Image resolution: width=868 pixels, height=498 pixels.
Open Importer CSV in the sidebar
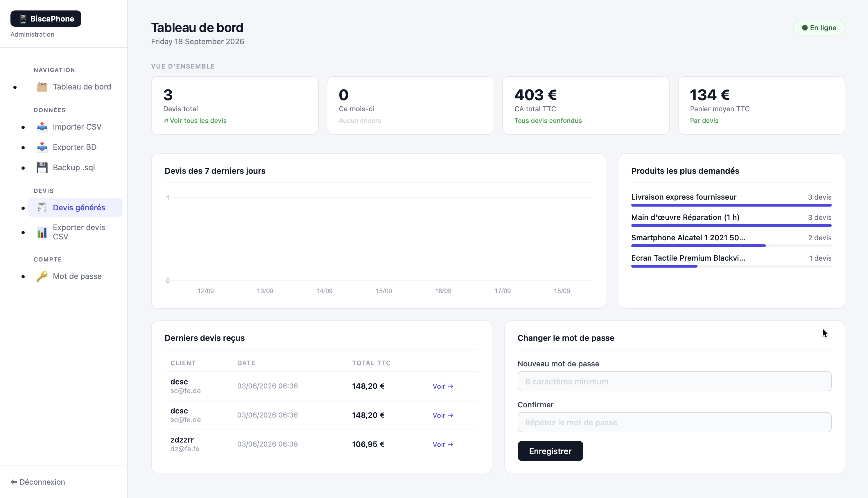tap(75, 127)
